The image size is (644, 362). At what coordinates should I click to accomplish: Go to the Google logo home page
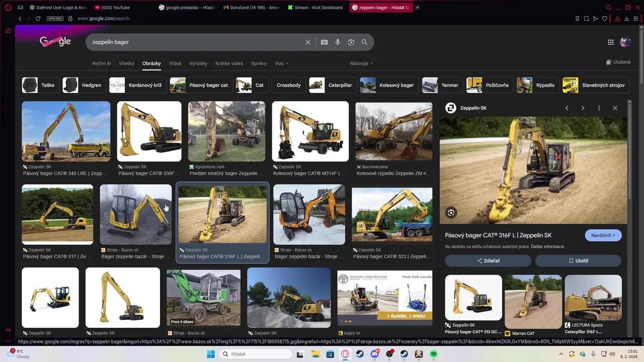(55, 42)
